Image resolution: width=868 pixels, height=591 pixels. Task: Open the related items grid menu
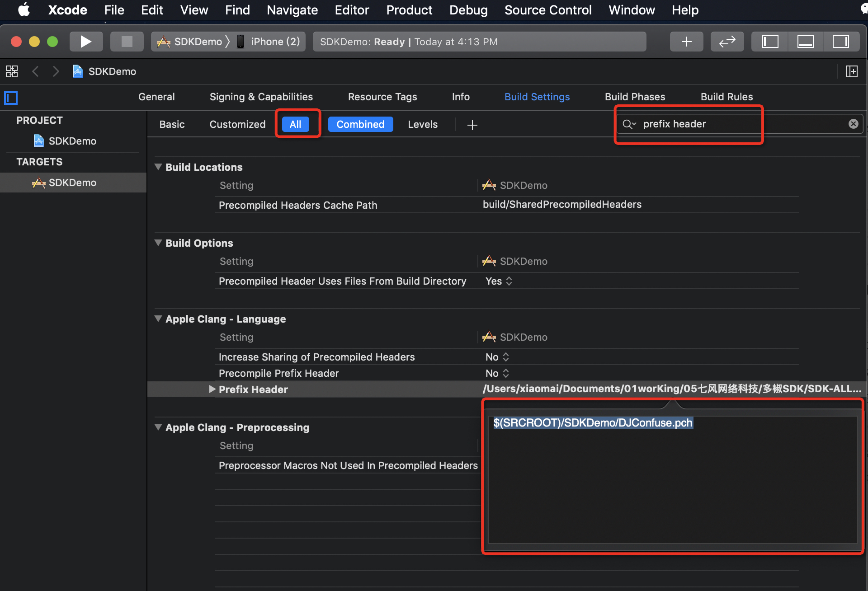pyautogui.click(x=12, y=71)
